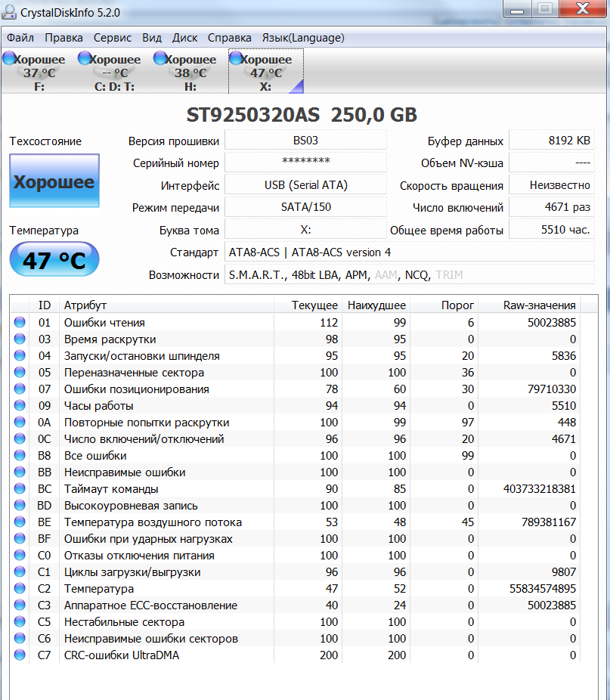Click the Буфер данных 8192 KB field

[x=552, y=140]
